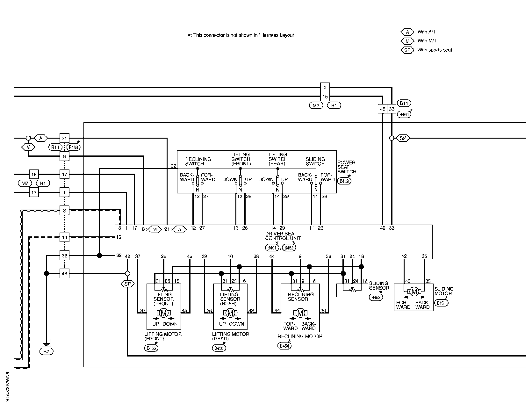Click the 'SP' hexagon in the legend
This screenshot has width=532, height=418.
407,50
